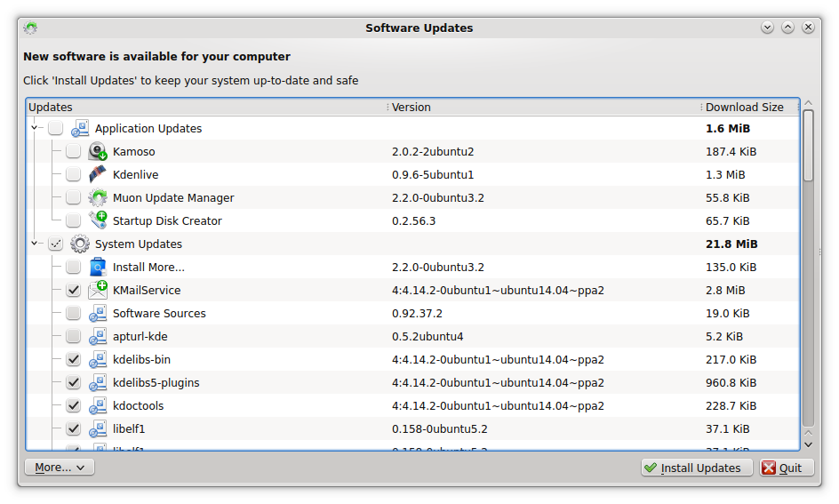Collapse the Application Updates tree group
The width and height of the screenshot is (839, 504).
tap(35, 128)
